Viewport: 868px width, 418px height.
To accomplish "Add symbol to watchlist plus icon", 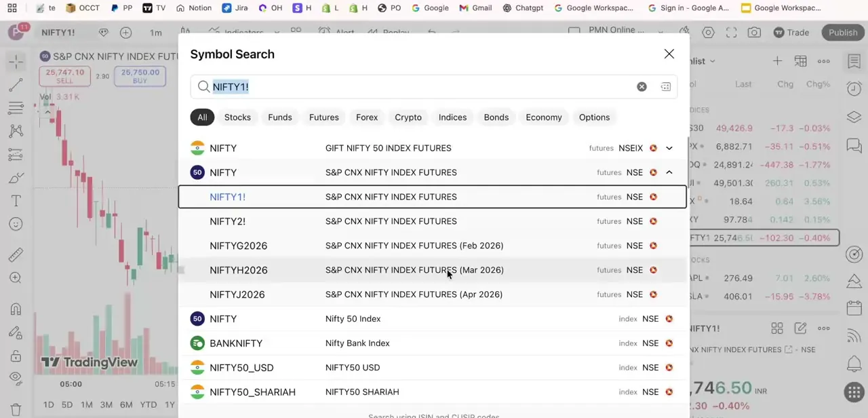I will 777,61.
